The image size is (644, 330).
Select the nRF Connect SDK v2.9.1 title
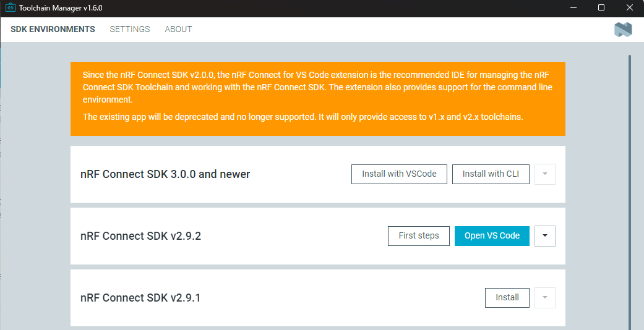point(140,298)
